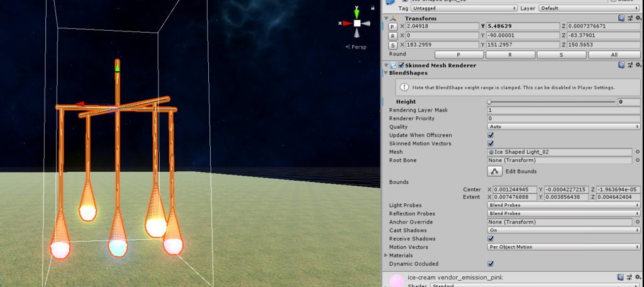Click Round R button
The width and height of the screenshot is (644, 287).
point(511,55)
